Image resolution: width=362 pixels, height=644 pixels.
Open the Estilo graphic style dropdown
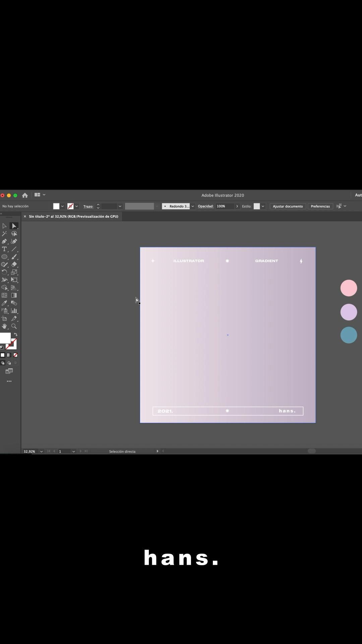[x=263, y=206]
